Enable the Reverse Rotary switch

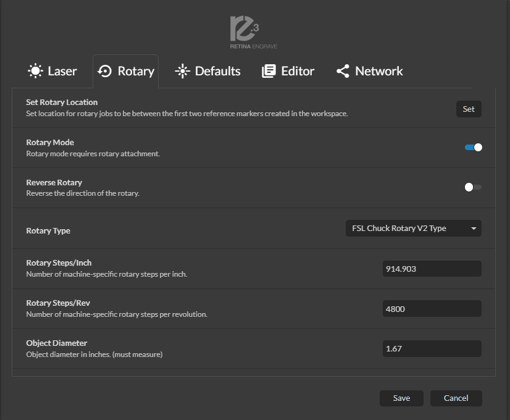point(473,187)
